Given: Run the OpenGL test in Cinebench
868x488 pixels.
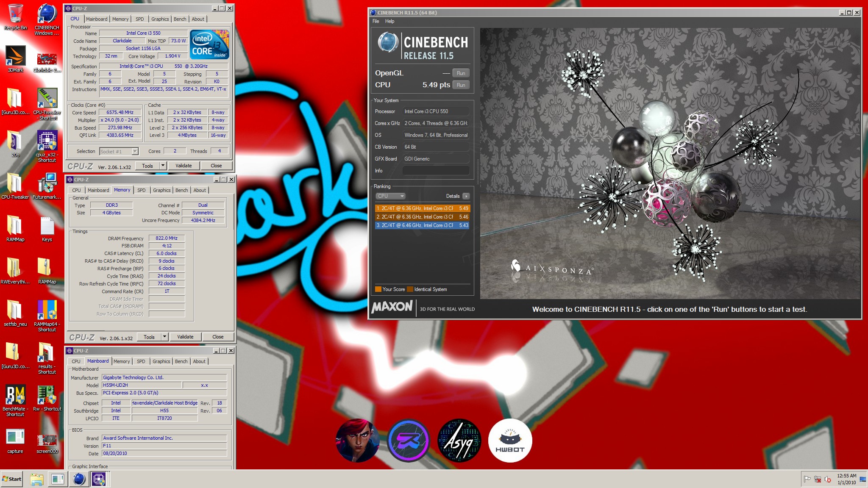Looking at the screenshot, I should click(461, 73).
